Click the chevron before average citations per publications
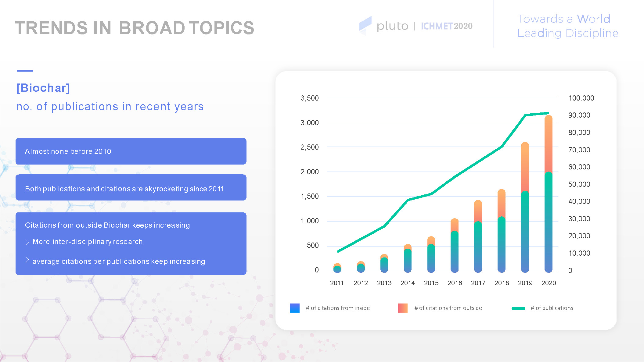The image size is (644, 362). click(x=27, y=260)
